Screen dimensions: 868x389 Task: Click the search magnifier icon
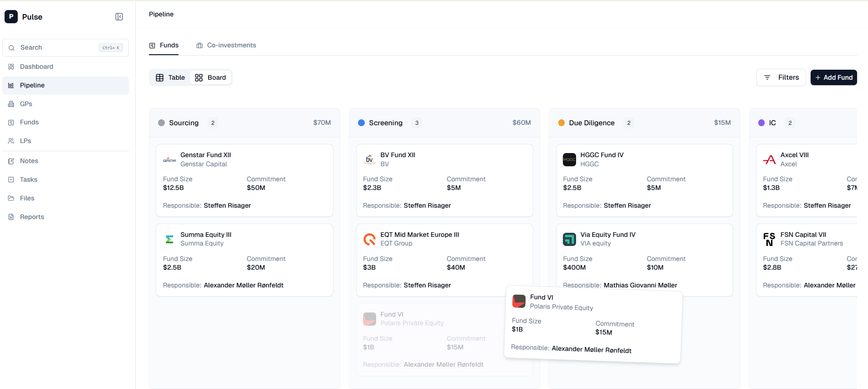[12, 48]
